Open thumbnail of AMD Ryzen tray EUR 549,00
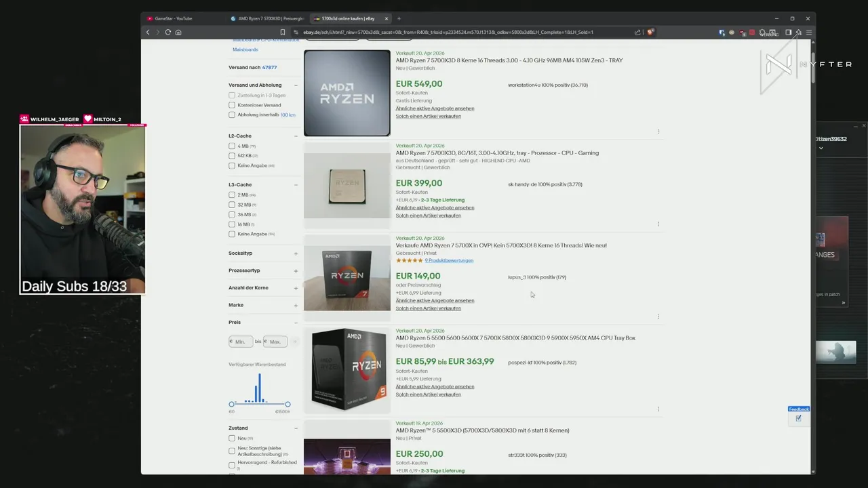Viewport: 868px width, 488px height. (x=347, y=93)
